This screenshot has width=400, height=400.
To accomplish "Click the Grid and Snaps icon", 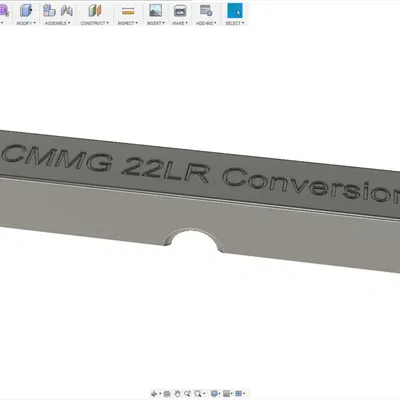I will pos(226,394).
